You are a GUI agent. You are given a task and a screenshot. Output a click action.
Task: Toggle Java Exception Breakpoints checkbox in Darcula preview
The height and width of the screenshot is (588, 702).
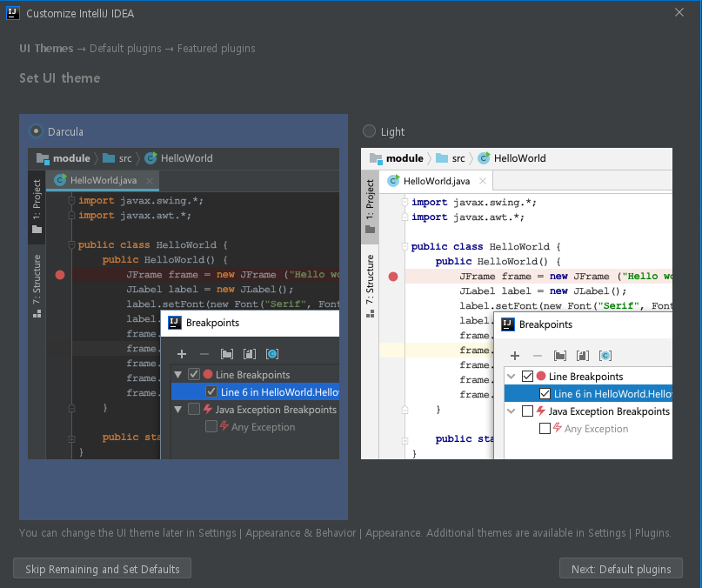194,410
